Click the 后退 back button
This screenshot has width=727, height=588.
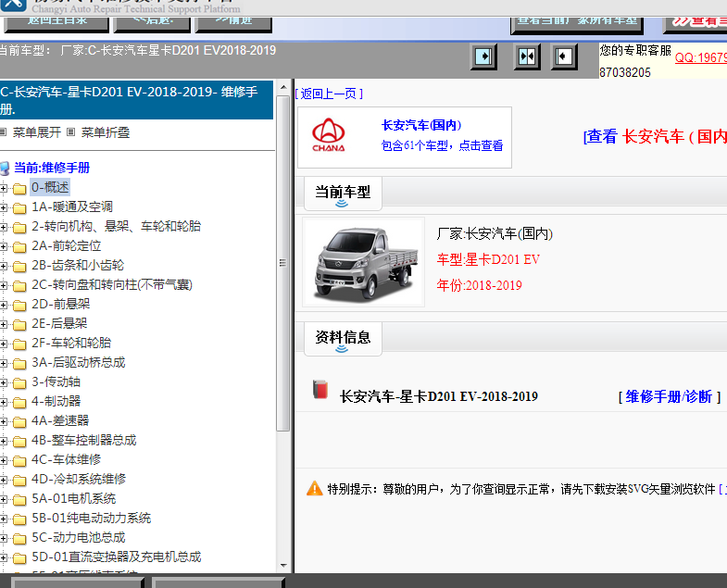tap(152, 23)
